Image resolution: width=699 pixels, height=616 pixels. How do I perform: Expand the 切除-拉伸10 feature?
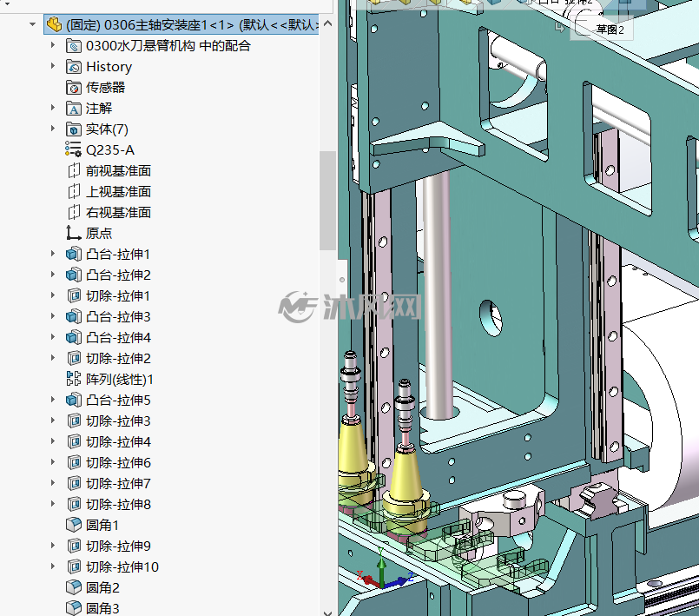click(x=53, y=566)
